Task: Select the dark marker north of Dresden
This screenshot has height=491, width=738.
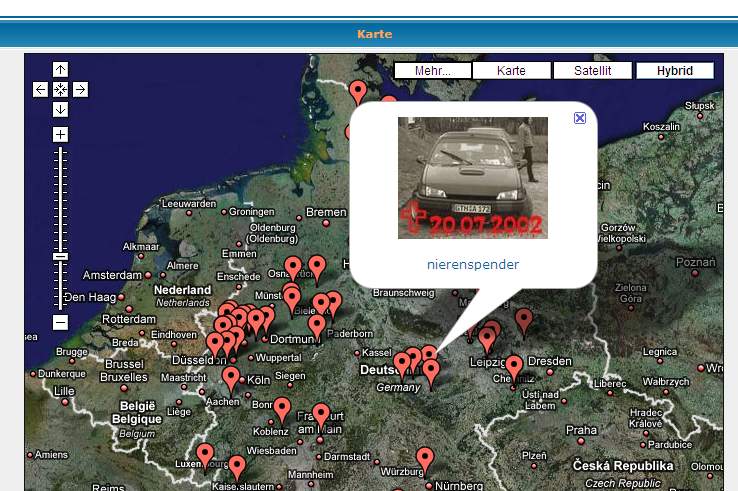Action: [524, 320]
